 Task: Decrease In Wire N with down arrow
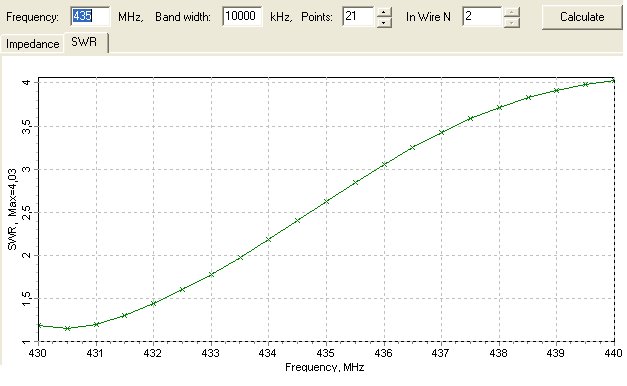point(512,22)
